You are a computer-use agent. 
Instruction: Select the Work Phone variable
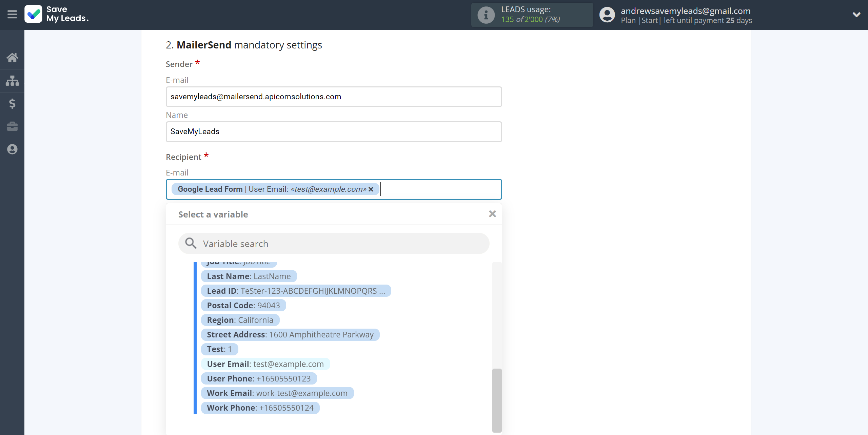point(260,408)
